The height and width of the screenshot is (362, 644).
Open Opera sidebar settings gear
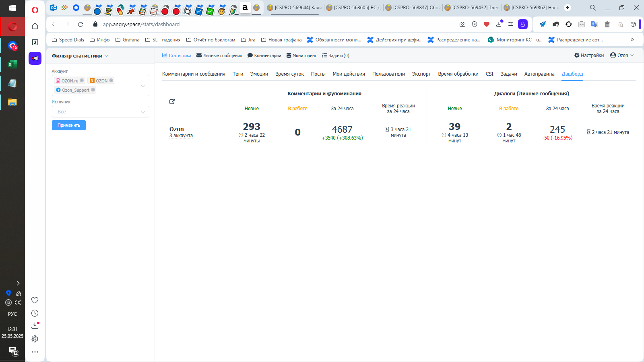coord(35,339)
